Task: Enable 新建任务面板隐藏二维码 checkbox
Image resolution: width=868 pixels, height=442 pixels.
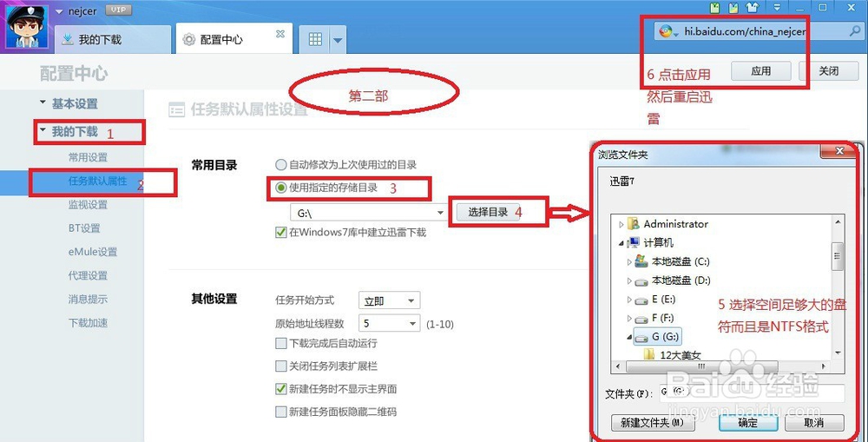Action: tap(280, 412)
